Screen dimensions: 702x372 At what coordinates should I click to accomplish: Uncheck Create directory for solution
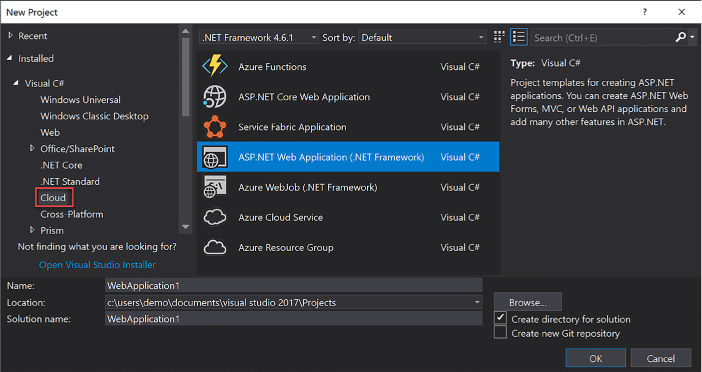[x=500, y=318]
